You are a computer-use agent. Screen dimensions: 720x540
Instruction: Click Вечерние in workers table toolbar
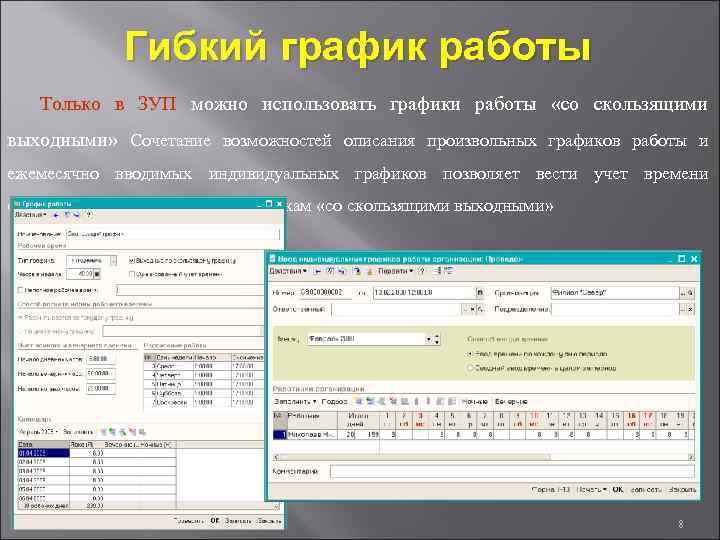(x=511, y=401)
